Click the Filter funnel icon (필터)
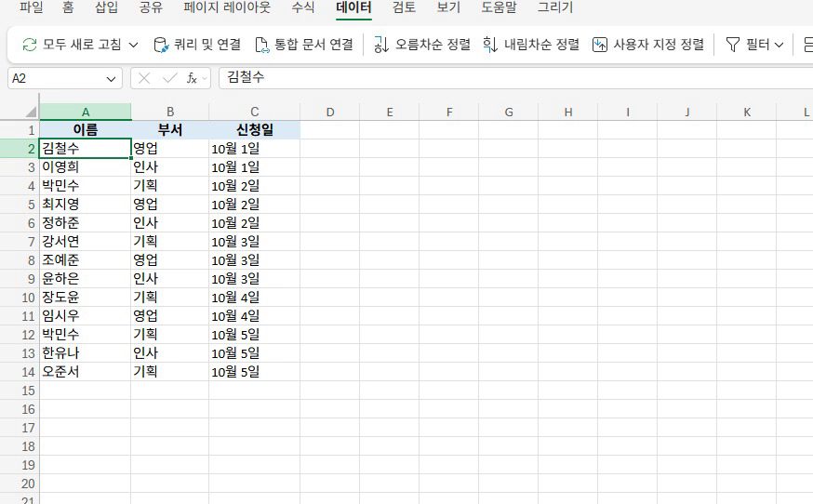 (733, 45)
